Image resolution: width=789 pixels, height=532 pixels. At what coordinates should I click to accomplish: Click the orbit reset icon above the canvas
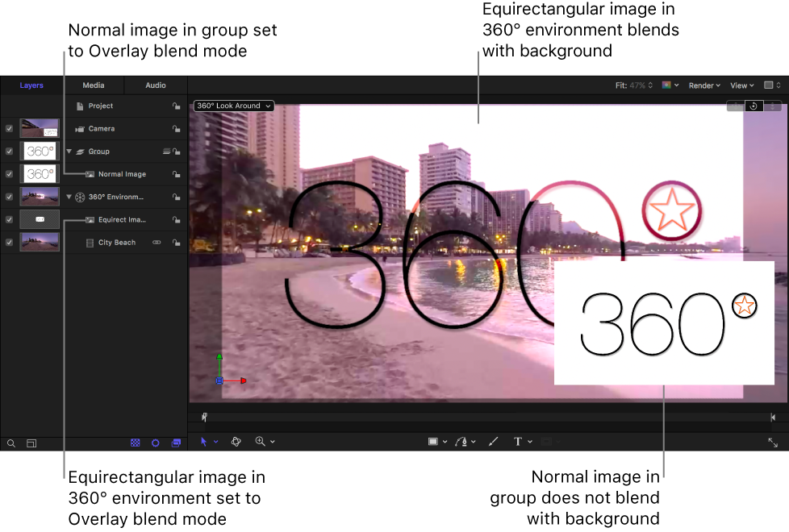[x=754, y=106]
